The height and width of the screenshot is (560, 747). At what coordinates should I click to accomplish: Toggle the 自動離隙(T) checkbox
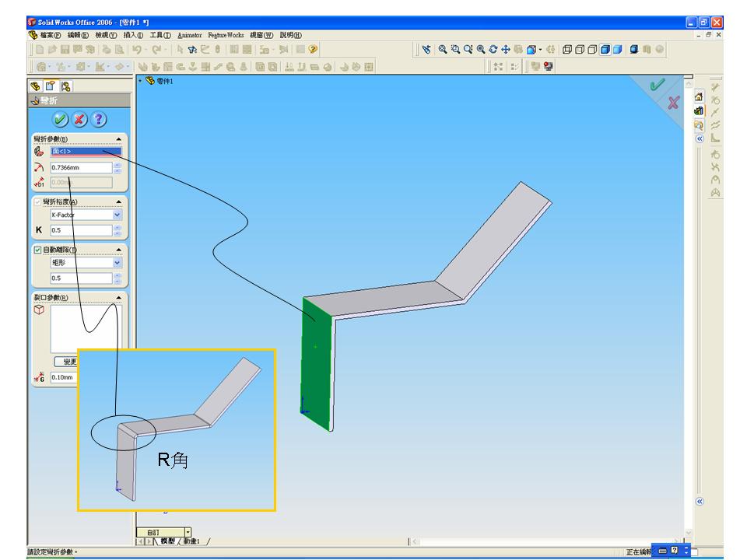(37, 250)
